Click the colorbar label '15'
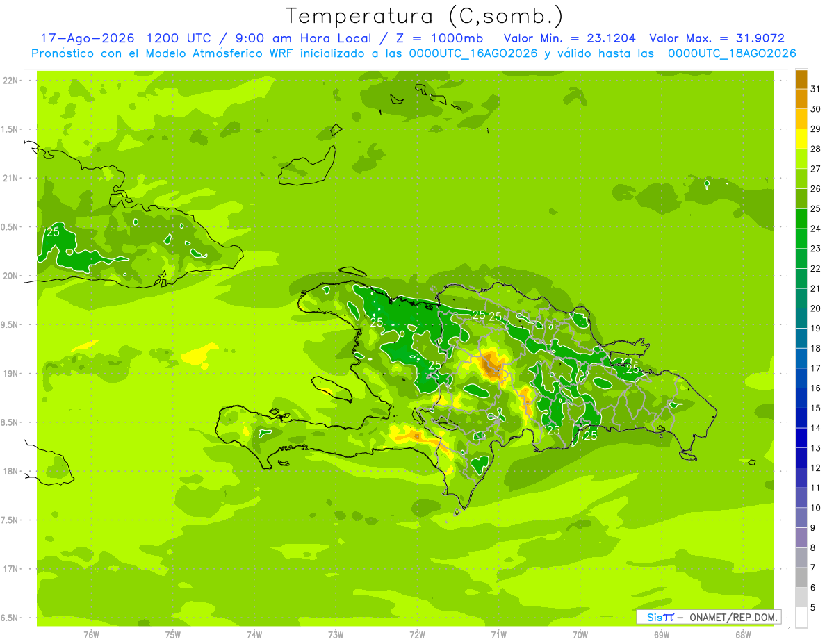Viewport: 834px width, 644px height. (x=816, y=408)
